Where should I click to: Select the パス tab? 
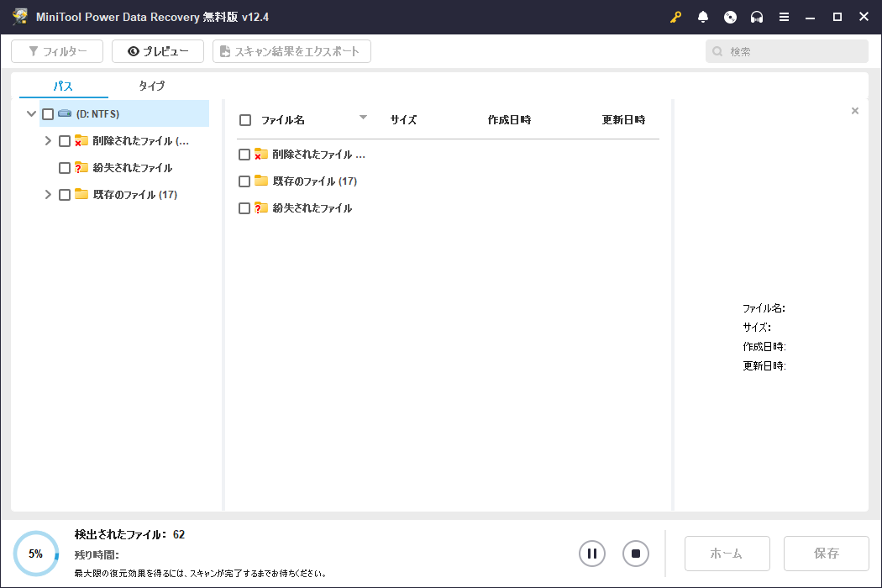(66, 86)
